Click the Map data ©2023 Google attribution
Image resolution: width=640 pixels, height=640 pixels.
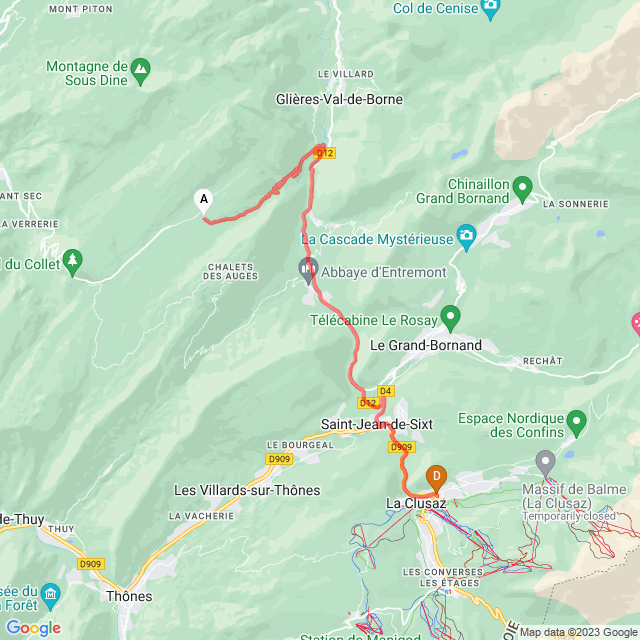[x=578, y=632]
